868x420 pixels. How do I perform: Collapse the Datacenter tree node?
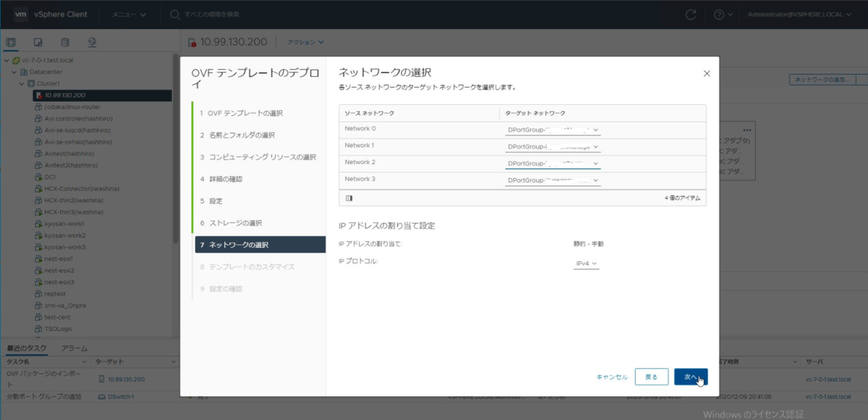[14, 72]
